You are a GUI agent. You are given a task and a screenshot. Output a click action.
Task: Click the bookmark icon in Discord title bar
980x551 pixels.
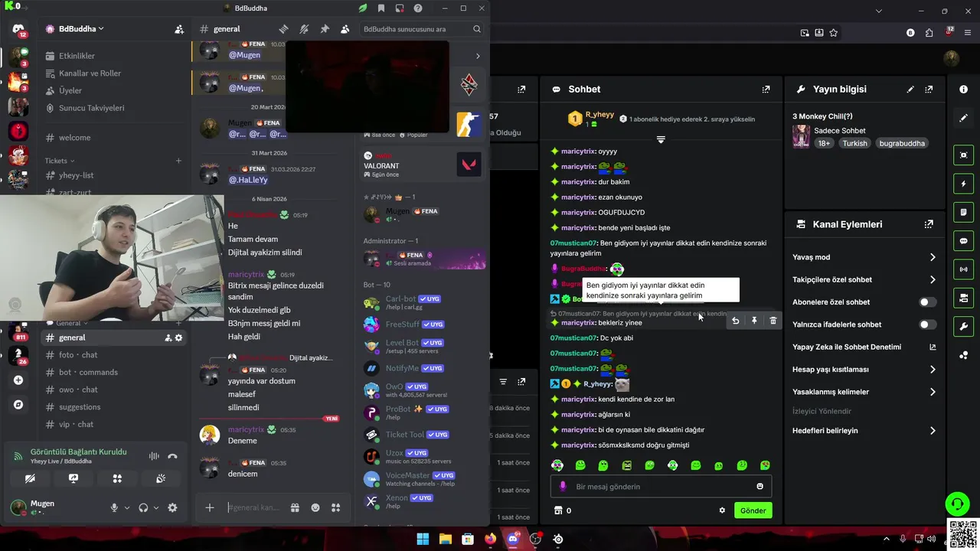[381, 8]
